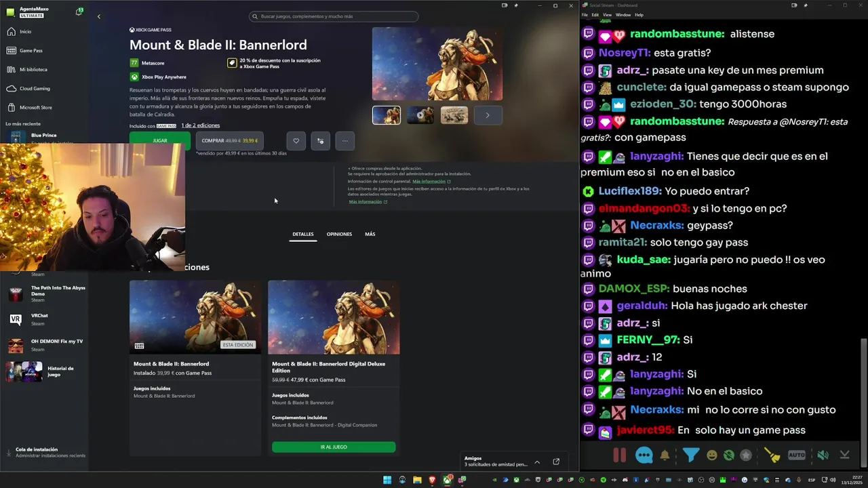Open Xbox notifications bell

click(x=79, y=12)
